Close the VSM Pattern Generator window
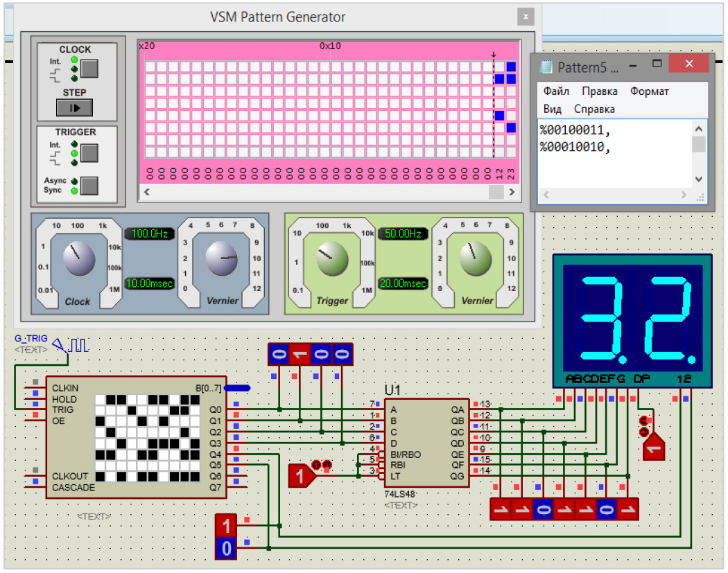Screen dimensions: 728x573 [526, 17]
